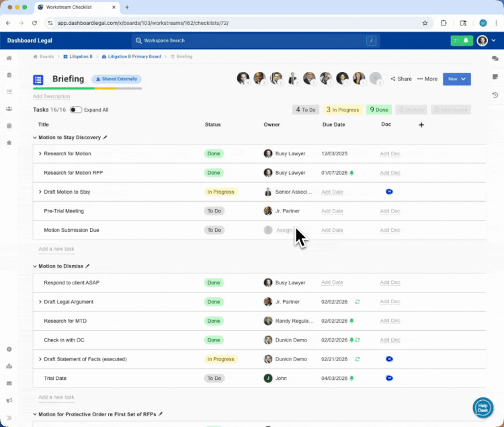Open the New dropdown button
Screen dimensions: 504x427
tap(456, 79)
